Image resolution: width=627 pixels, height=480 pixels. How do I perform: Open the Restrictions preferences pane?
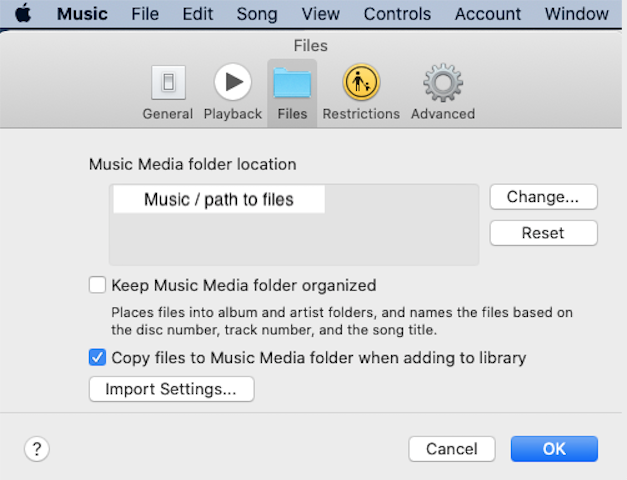point(361,91)
